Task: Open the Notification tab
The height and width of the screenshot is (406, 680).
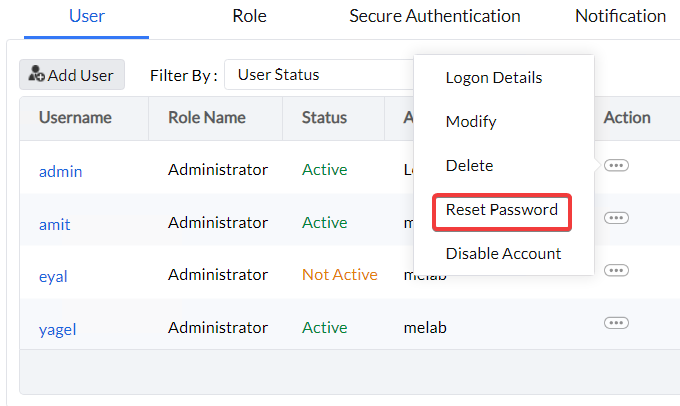Action: [620, 16]
